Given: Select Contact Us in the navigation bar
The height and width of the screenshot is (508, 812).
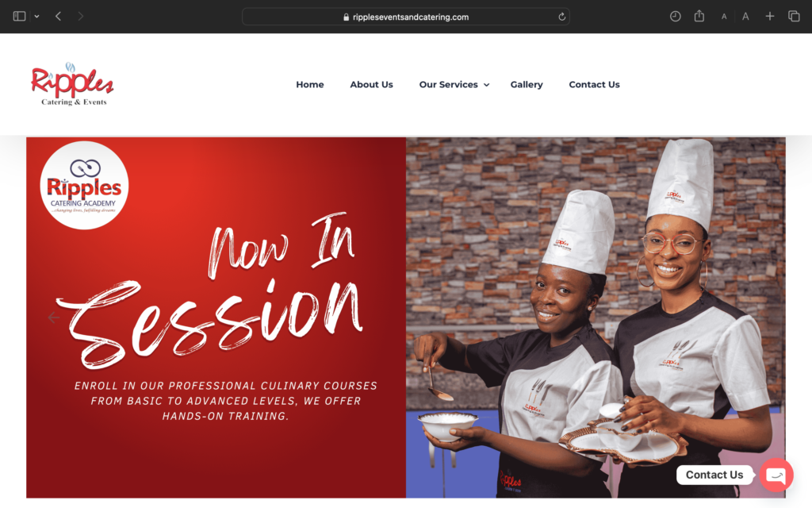Looking at the screenshot, I should point(594,84).
